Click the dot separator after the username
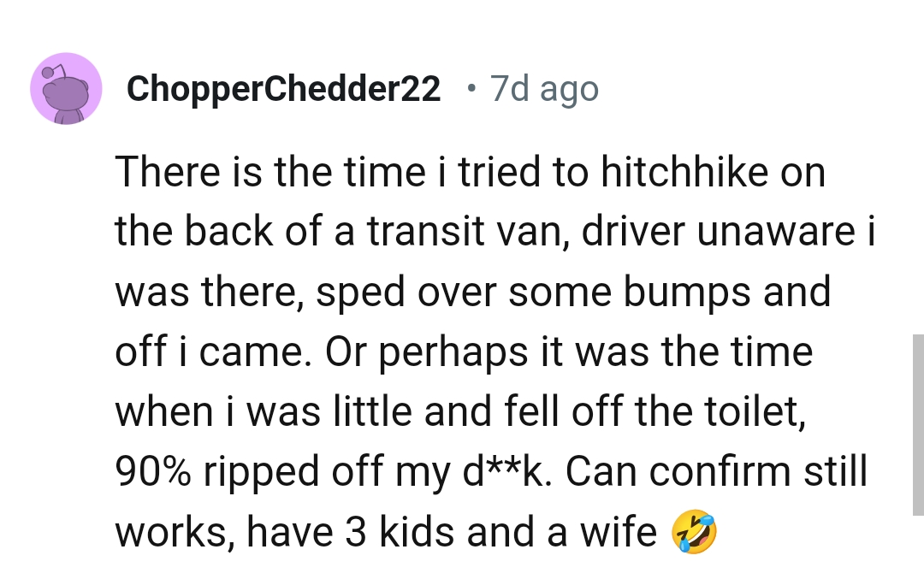 (x=471, y=88)
